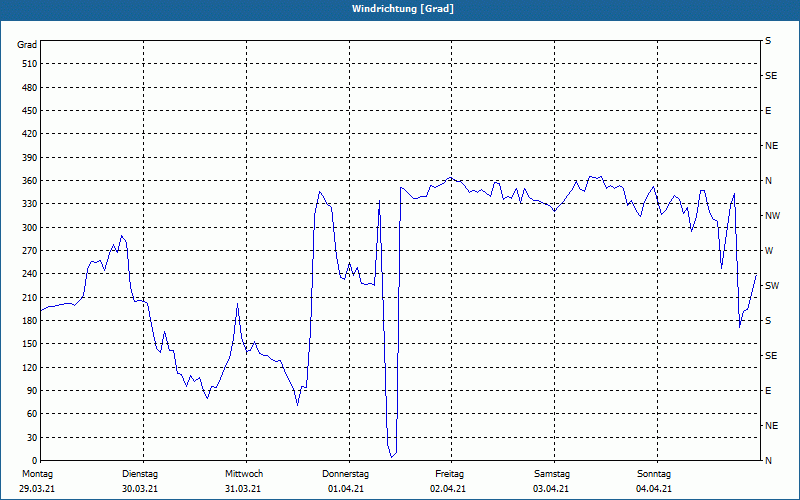The width and height of the screenshot is (800, 500).
Task: Click the 'Mittwoch' day label
Action: (x=244, y=474)
